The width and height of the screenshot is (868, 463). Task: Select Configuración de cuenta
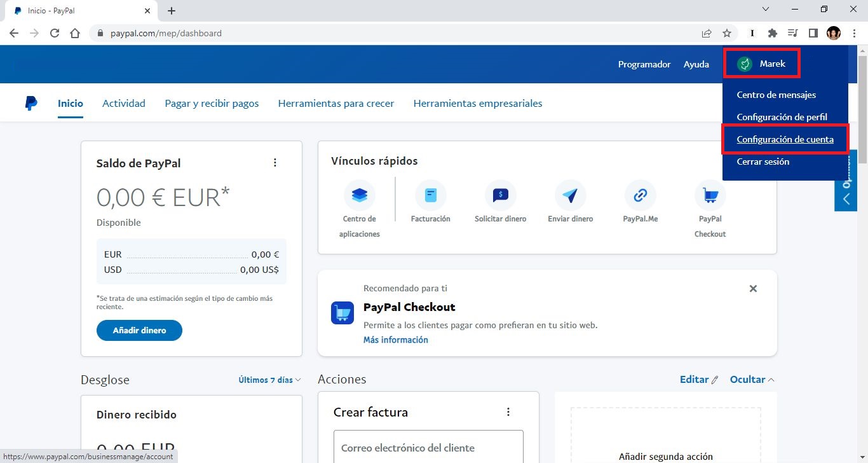coord(785,139)
